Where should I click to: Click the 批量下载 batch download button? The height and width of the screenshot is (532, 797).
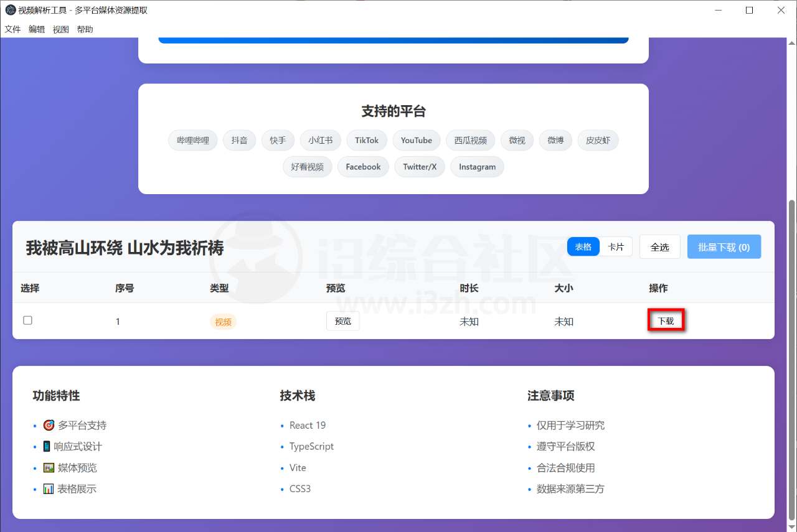[724, 246]
